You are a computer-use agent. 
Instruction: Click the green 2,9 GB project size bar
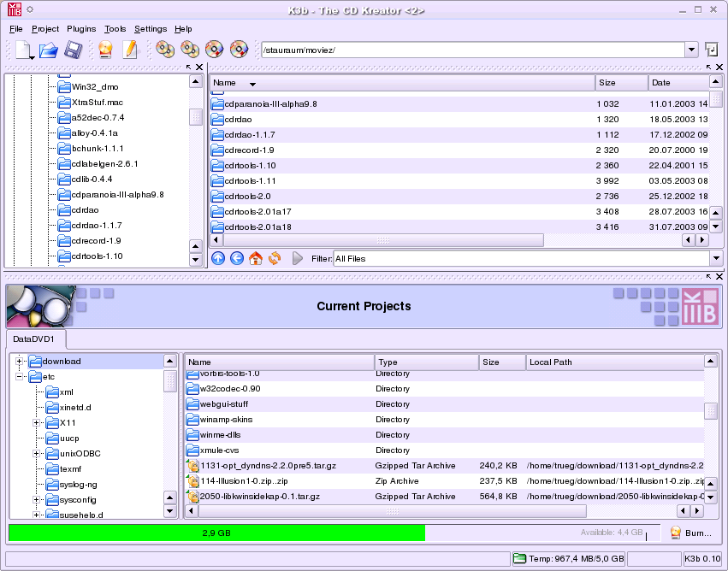tap(214, 533)
